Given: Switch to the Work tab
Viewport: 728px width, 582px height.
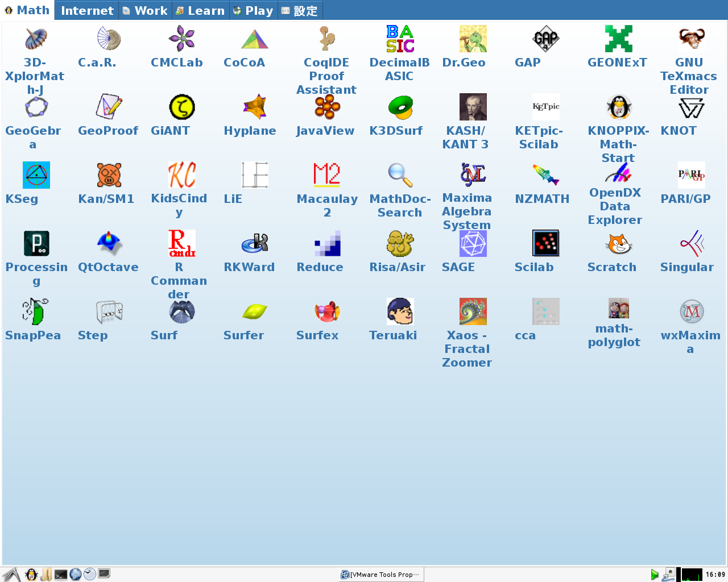Looking at the screenshot, I should [145, 10].
